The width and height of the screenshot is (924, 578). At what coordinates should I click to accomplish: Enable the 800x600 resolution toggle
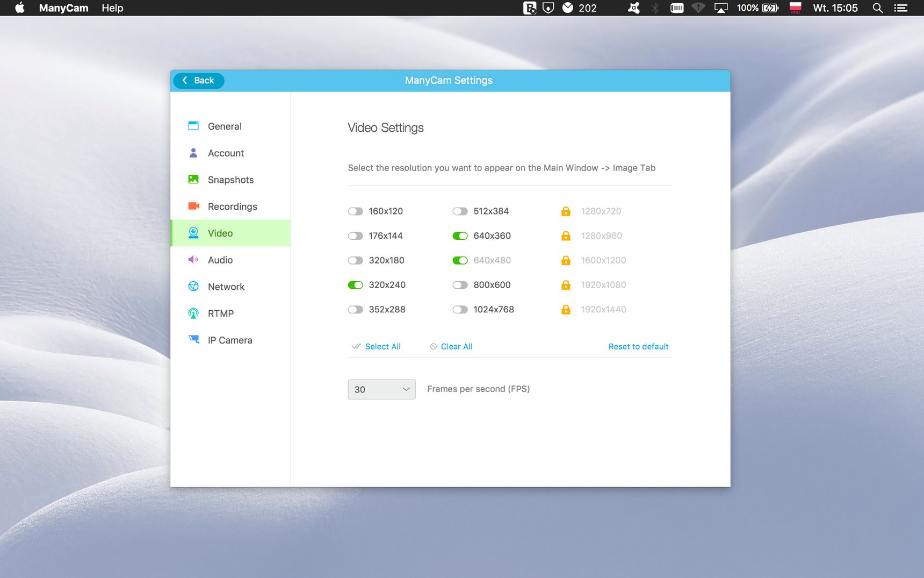pyautogui.click(x=460, y=285)
